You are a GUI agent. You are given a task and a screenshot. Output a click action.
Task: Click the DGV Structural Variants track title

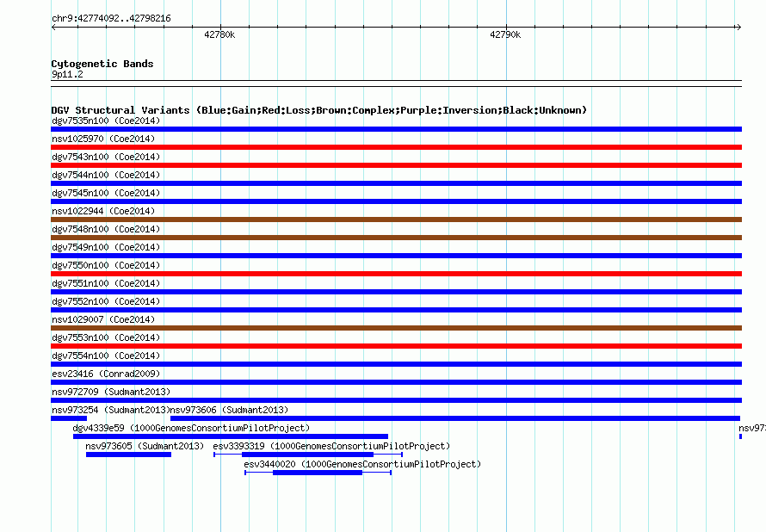(318, 110)
